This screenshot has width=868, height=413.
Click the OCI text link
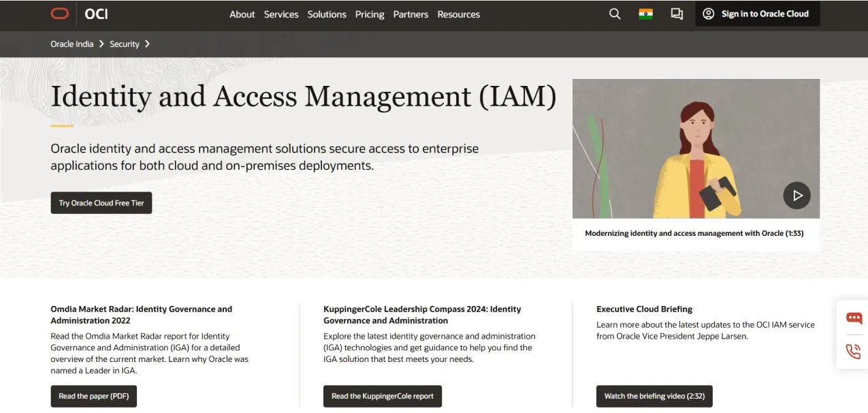[x=96, y=14]
